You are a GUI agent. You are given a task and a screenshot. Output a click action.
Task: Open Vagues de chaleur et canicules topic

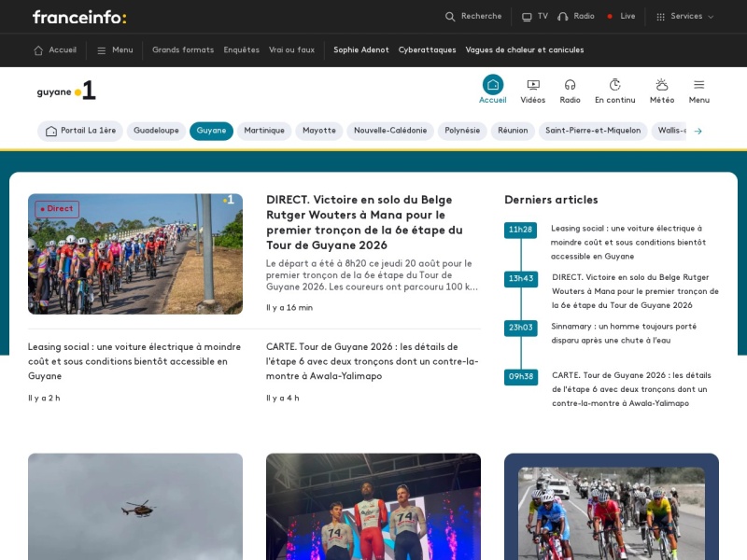[525, 50]
